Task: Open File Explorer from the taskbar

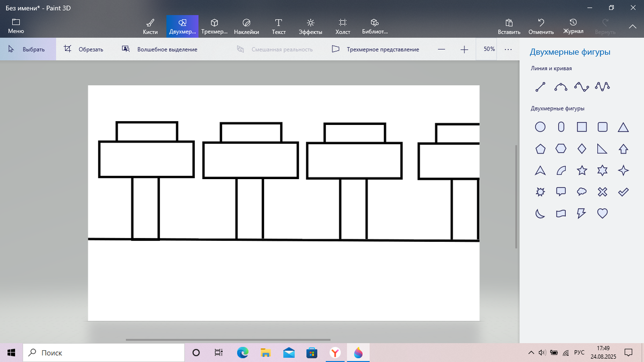Action: pos(266,352)
